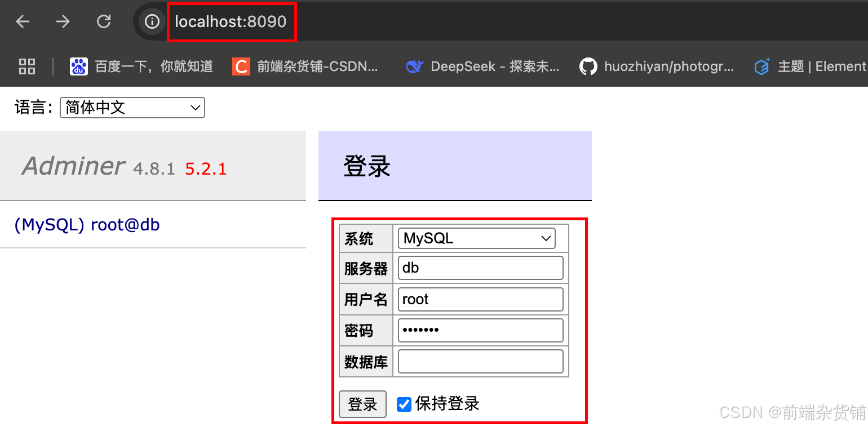Click the 4.8.1 version text
Viewport: 868px width, 427px height.
coord(154,168)
